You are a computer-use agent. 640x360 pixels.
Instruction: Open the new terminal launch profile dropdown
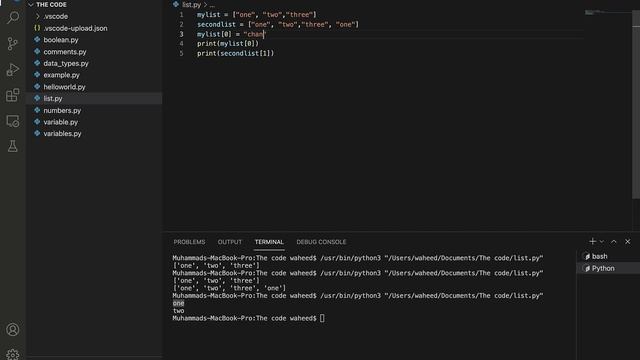[x=602, y=242]
